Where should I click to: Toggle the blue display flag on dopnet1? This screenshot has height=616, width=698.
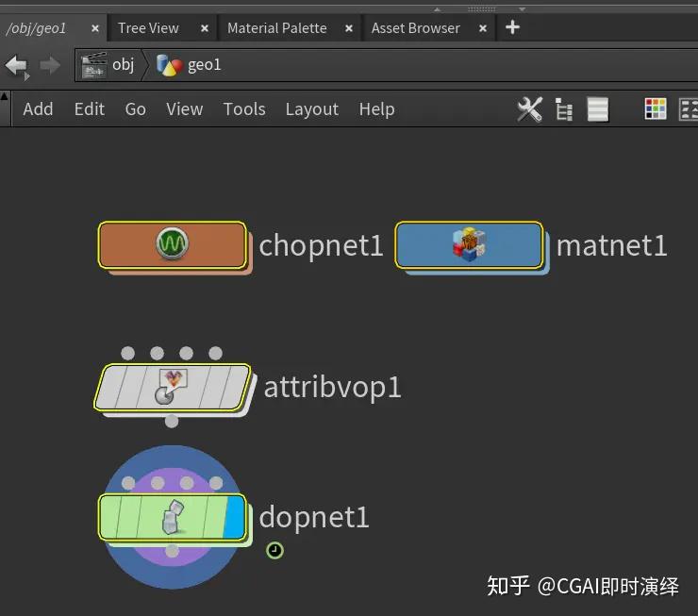point(234,516)
